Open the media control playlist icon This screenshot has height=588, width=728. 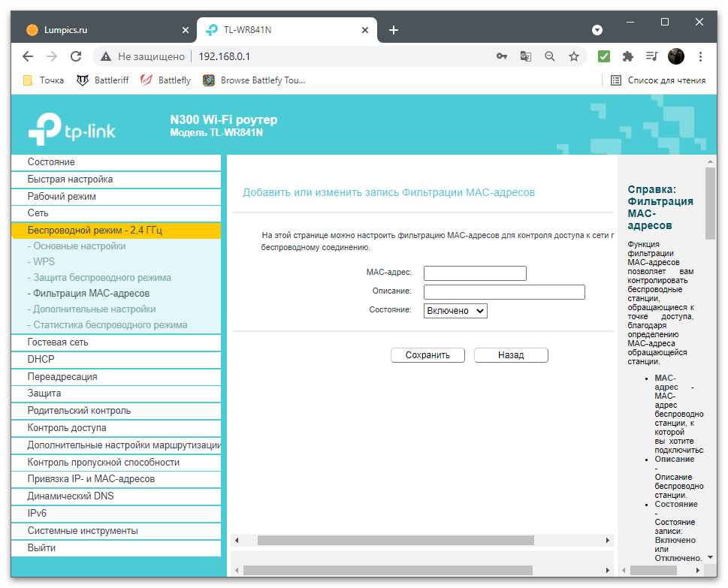click(x=652, y=56)
